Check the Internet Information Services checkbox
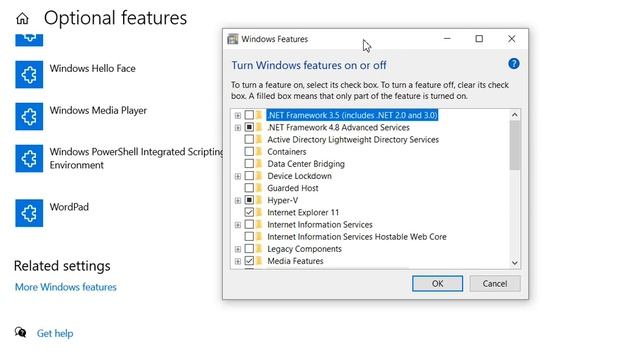The width and height of the screenshot is (640, 360). point(249,224)
